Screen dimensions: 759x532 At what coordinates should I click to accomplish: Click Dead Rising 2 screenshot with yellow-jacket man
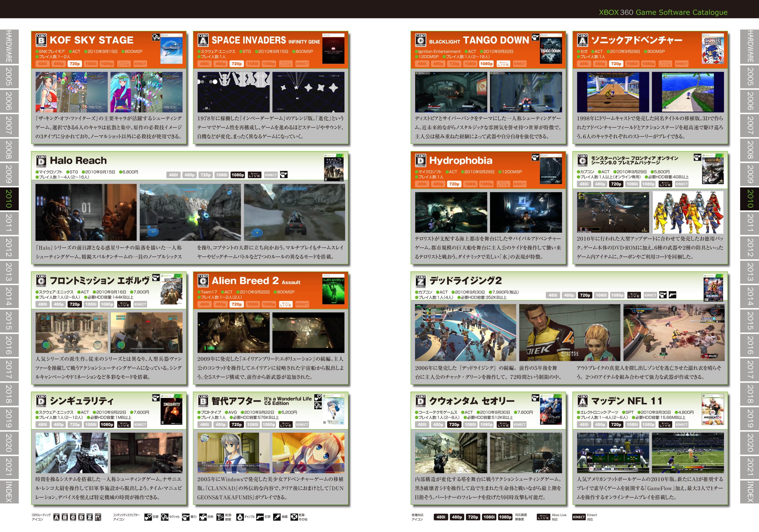[x=570, y=333]
